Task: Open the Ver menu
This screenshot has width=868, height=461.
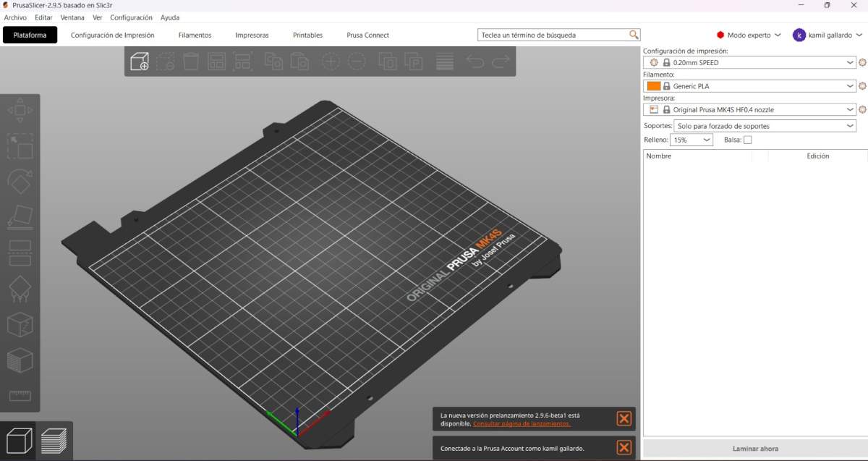Action: (x=98, y=17)
